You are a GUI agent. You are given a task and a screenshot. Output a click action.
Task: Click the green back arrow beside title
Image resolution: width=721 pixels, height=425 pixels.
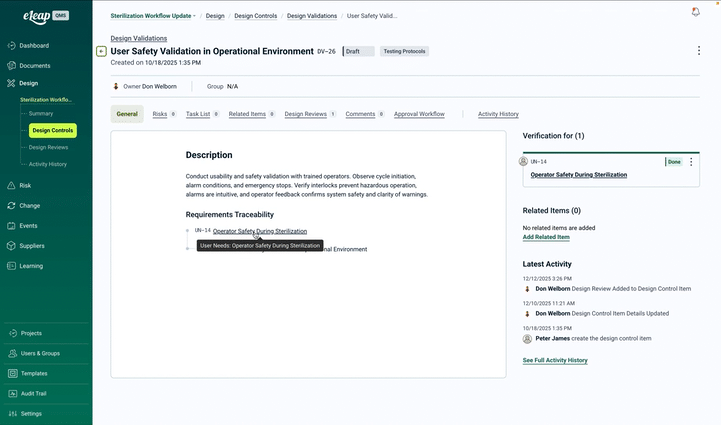point(102,52)
